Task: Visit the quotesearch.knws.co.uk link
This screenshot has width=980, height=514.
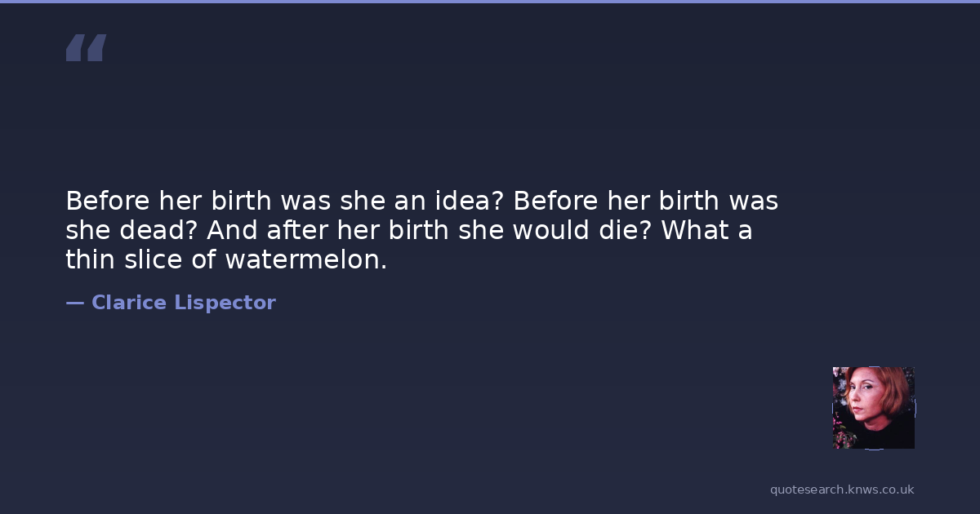Action: [841, 490]
